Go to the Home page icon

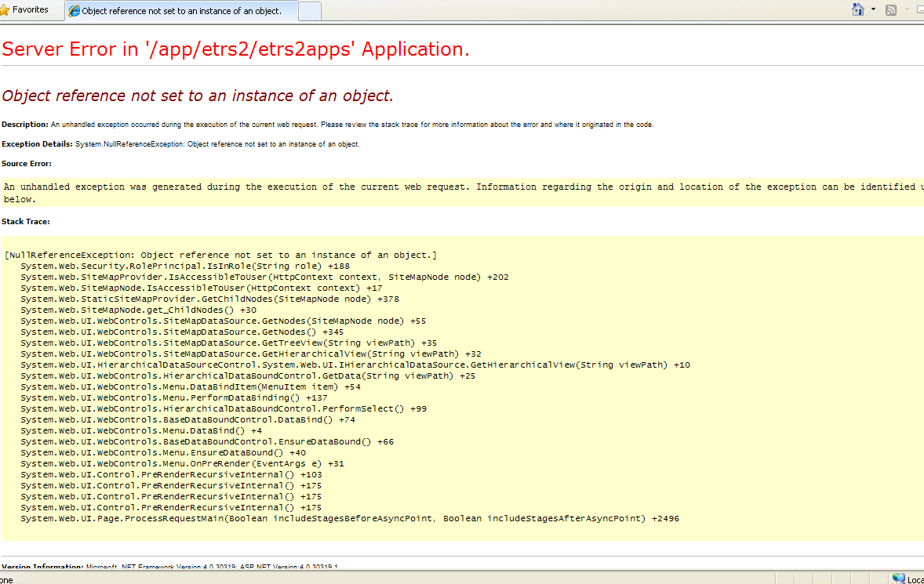click(858, 10)
